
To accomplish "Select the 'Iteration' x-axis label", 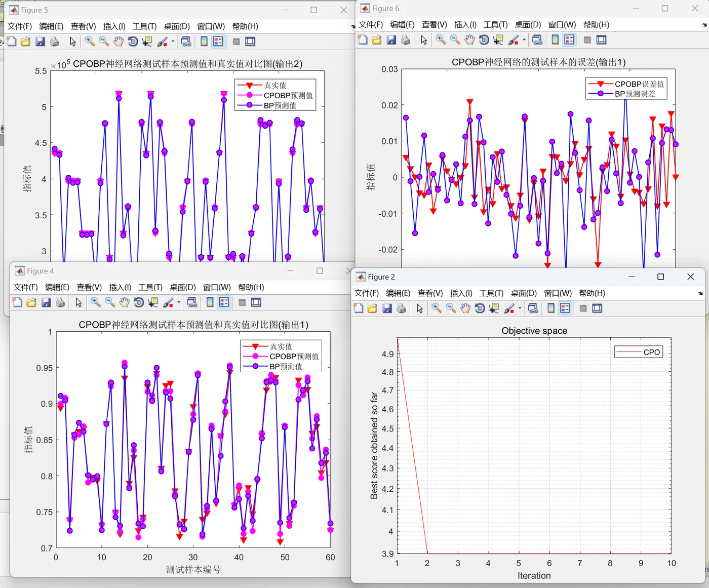I will pyautogui.click(x=534, y=575).
